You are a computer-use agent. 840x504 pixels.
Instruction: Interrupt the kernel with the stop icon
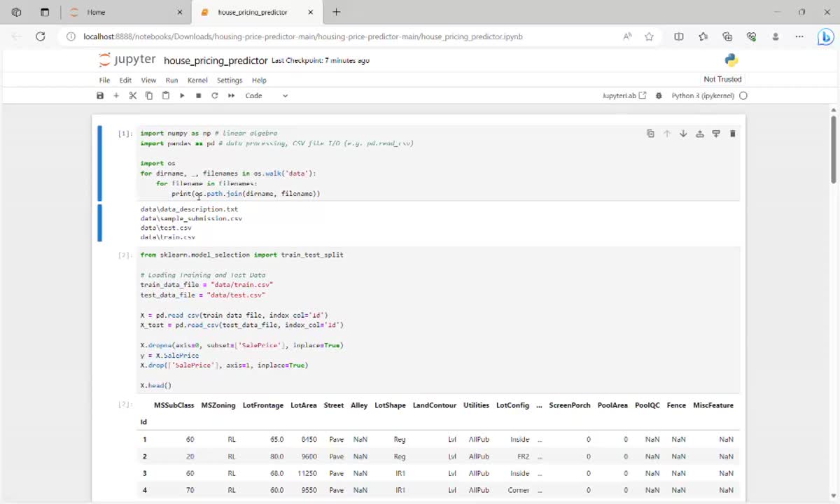point(198,96)
